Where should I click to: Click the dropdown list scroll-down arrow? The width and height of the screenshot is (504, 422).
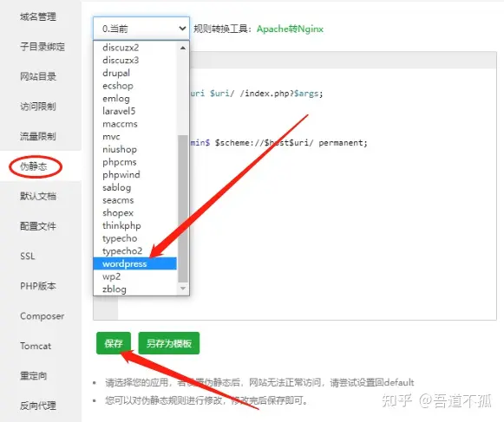pyautogui.click(x=183, y=288)
